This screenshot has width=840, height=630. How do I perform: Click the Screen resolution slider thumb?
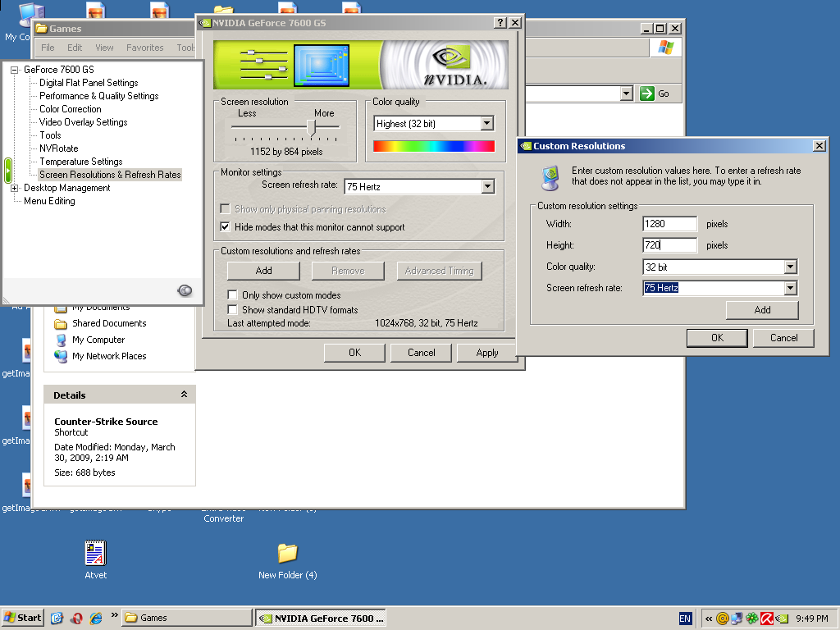click(x=311, y=127)
